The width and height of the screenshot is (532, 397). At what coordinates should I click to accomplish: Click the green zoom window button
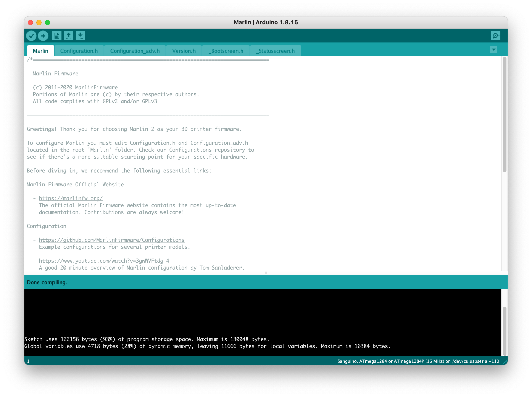[x=48, y=22]
